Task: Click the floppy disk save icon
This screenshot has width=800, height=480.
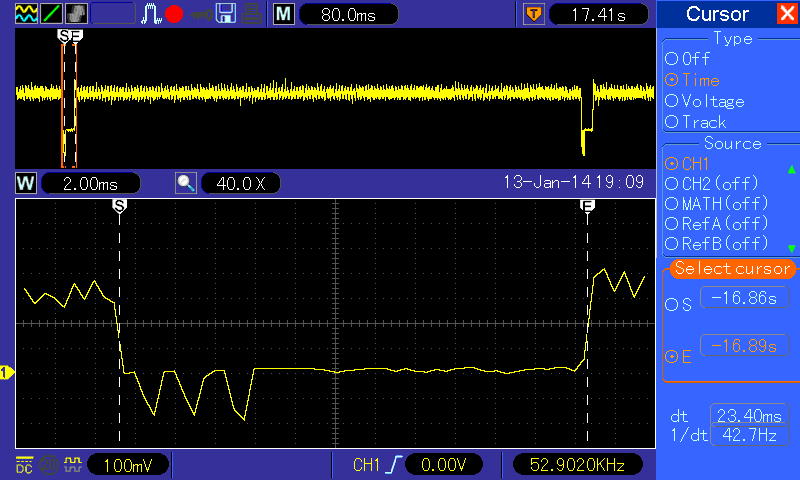Action: coord(226,14)
